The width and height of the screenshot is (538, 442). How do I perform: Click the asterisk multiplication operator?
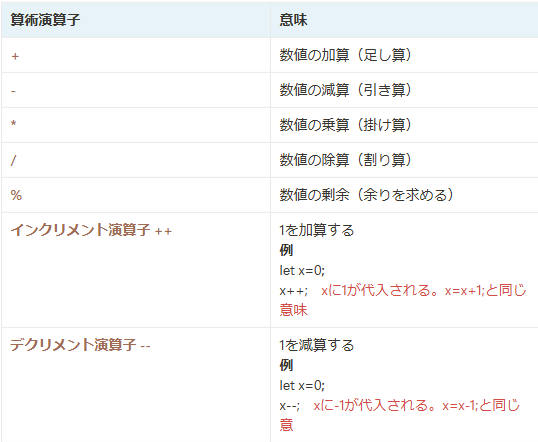click(x=14, y=124)
